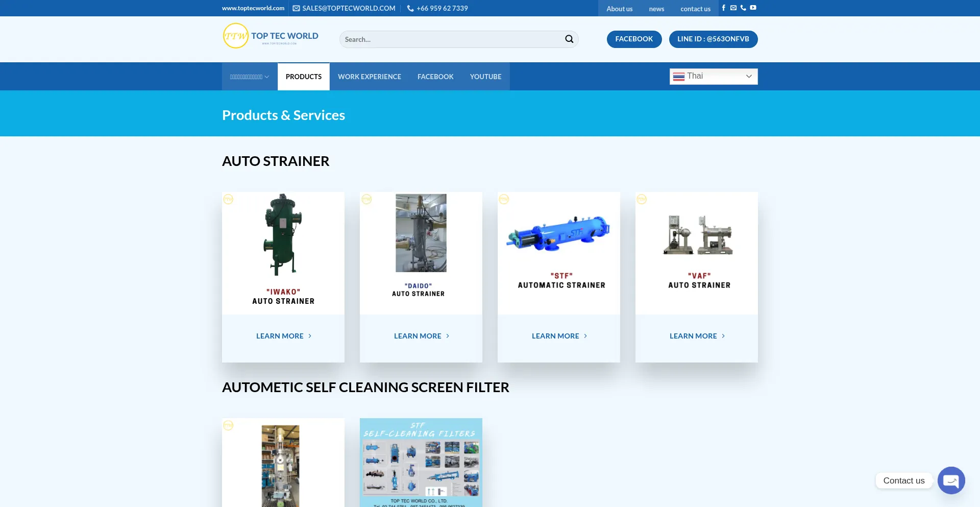Open the chat widget icon at bottom right
980x507 pixels.
(951, 480)
